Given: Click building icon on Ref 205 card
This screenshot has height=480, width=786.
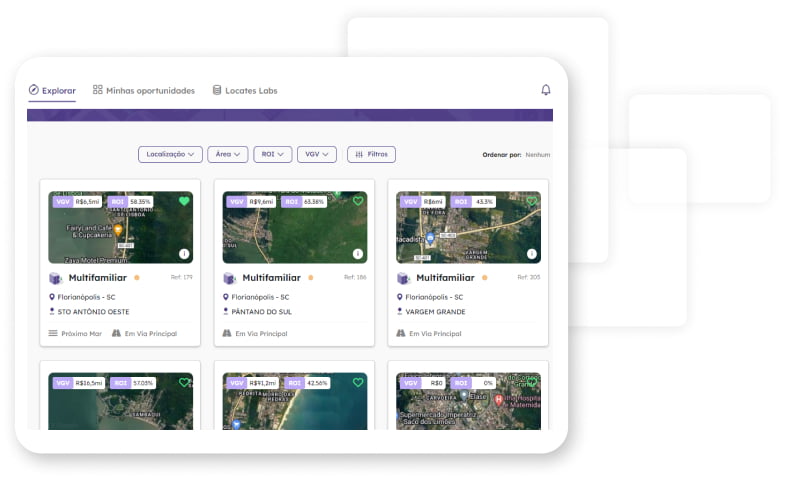Looking at the screenshot, I should [404, 278].
